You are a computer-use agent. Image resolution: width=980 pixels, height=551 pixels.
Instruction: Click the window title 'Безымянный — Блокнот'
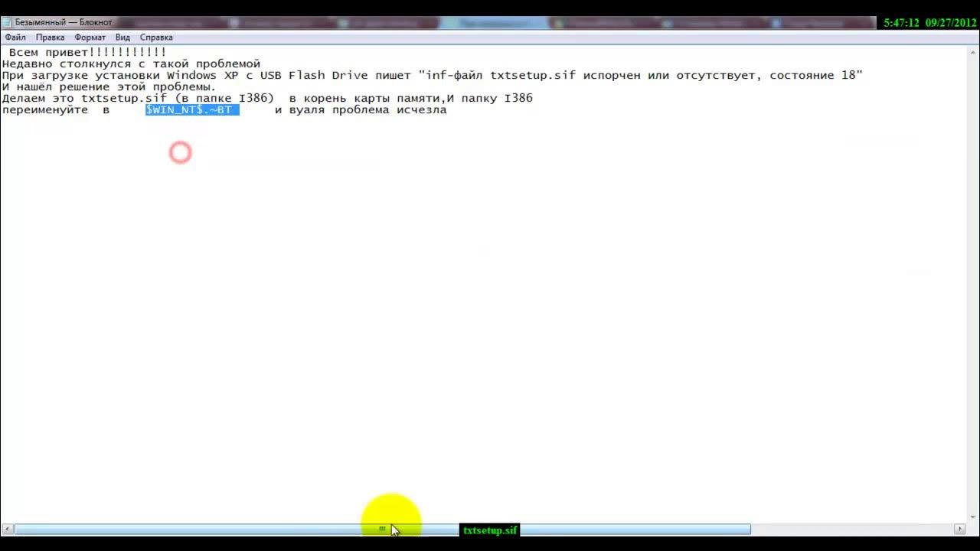pos(64,22)
